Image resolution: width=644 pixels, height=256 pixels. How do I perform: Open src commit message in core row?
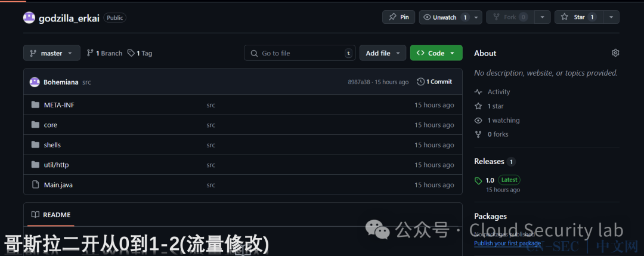210,125
